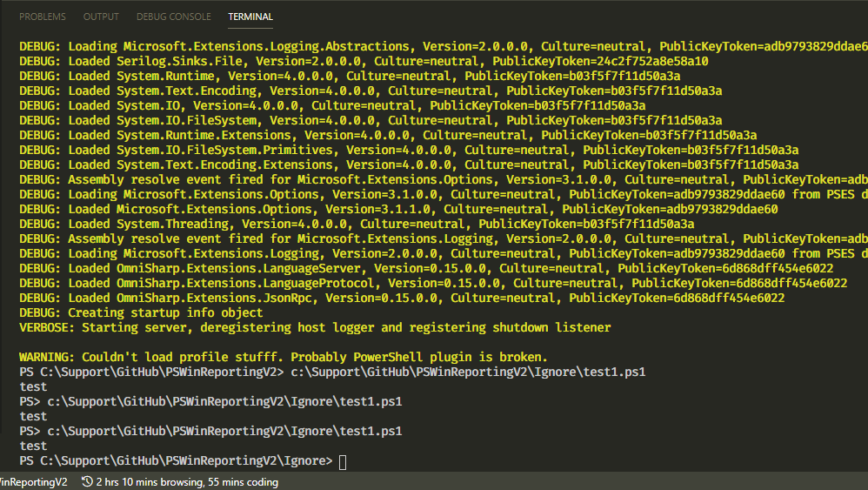Click the Loaded Serilog.Sinks.File line

click(364, 62)
